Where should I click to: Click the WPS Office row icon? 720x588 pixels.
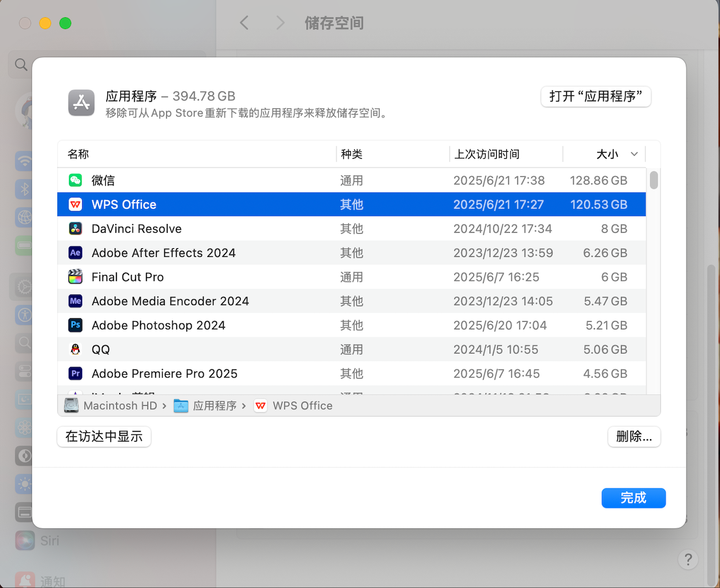75,204
